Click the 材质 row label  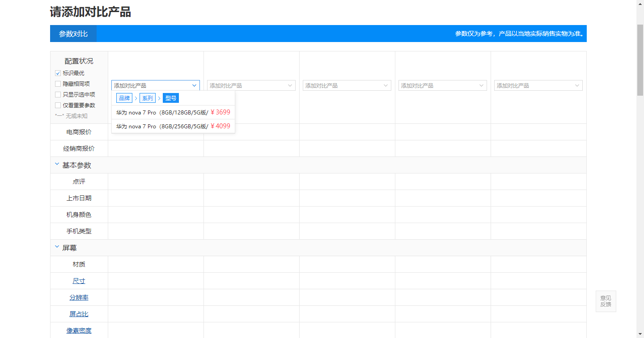click(79, 264)
